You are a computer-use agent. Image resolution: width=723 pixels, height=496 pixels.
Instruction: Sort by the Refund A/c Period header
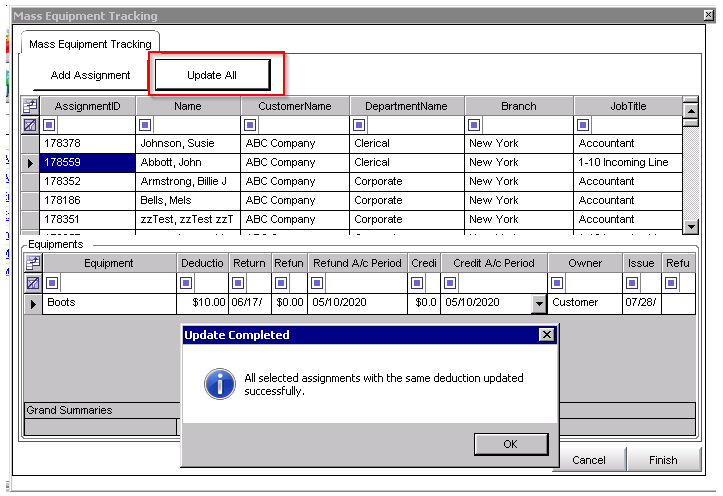pos(357,263)
